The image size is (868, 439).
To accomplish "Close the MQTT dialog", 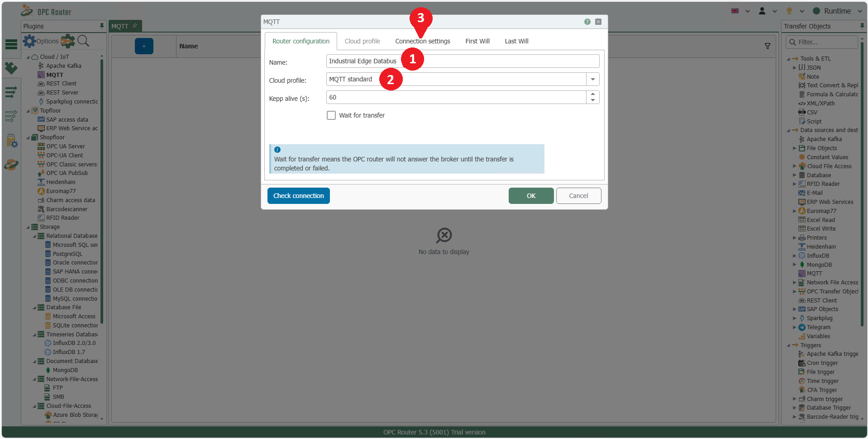I will point(598,22).
